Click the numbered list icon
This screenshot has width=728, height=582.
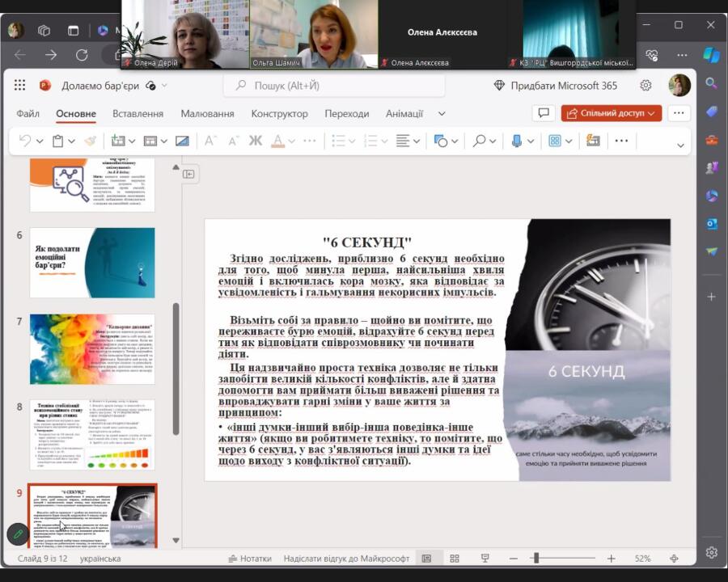(x=371, y=141)
